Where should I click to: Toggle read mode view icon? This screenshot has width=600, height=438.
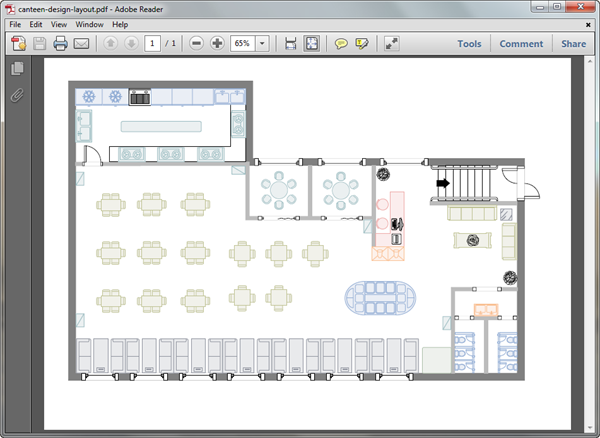pos(391,44)
